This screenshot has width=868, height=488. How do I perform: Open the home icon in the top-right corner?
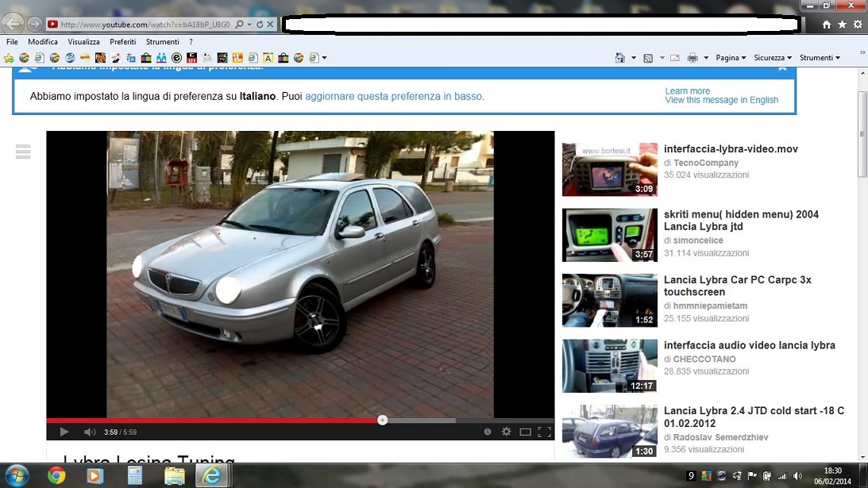tap(827, 25)
